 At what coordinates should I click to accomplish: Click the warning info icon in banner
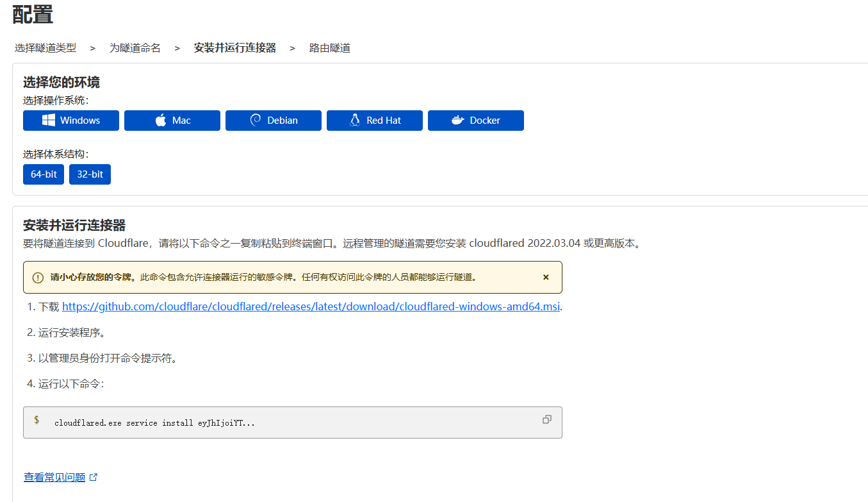coord(38,278)
